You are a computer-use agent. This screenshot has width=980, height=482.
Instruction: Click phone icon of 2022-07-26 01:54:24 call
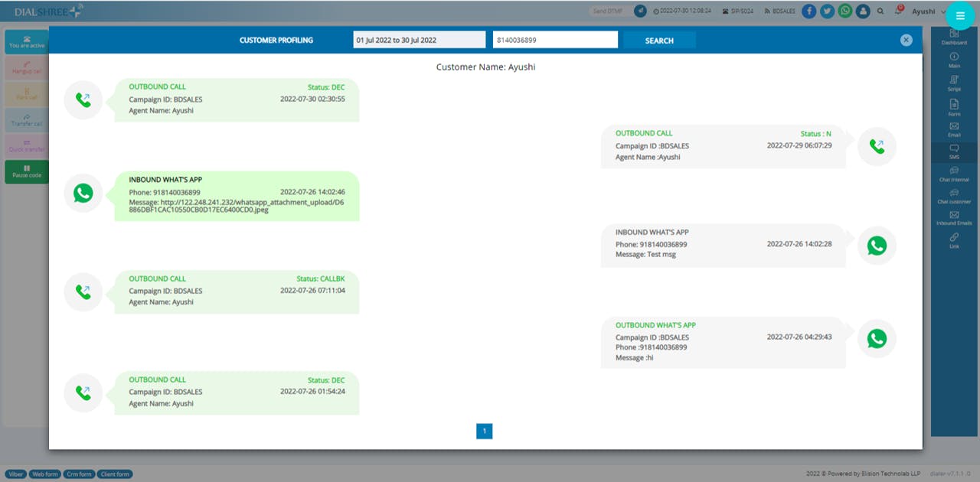tap(83, 392)
